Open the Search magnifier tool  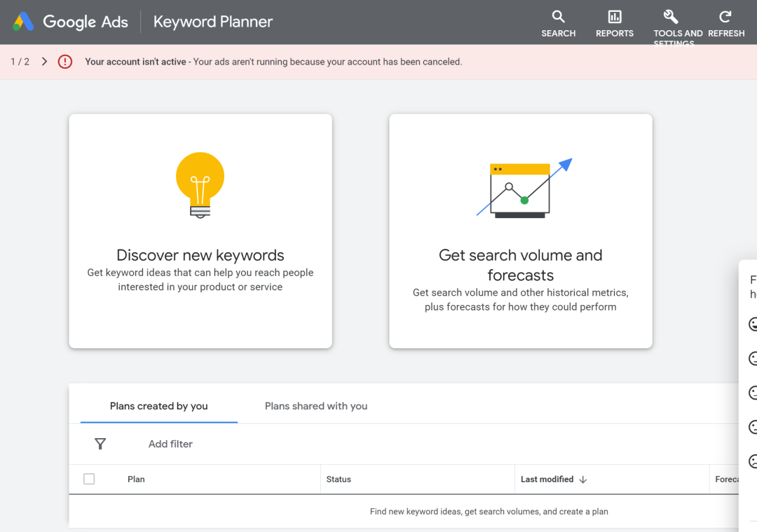click(x=558, y=17)
